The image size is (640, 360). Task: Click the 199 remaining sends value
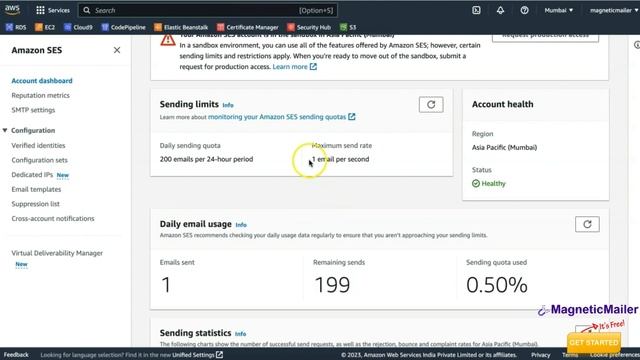332,284
